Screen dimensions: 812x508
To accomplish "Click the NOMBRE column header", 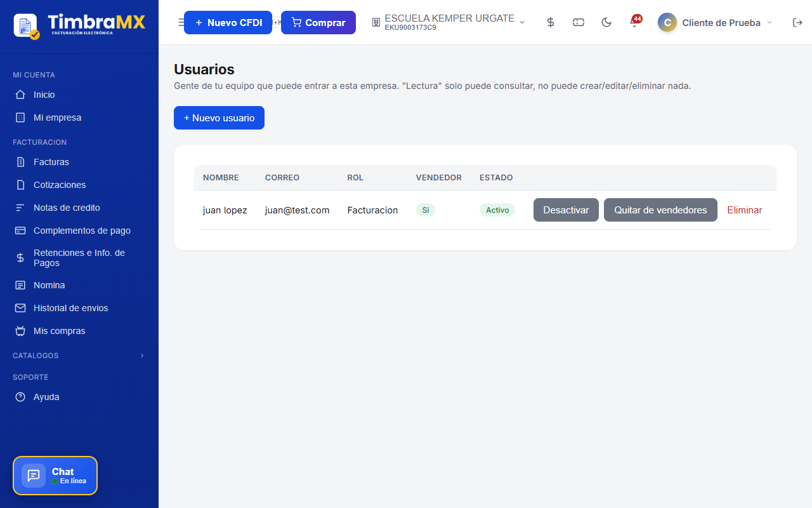I will click(221, 178).
